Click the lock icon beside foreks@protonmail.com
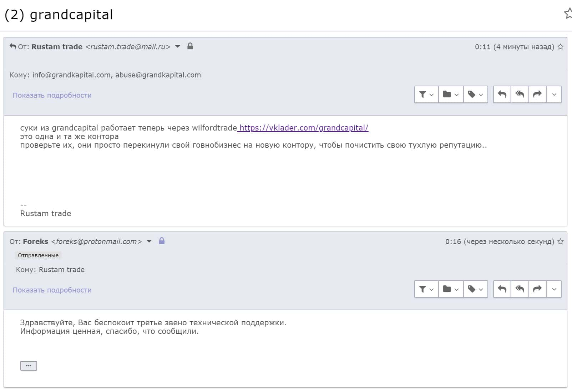 [162, 241]
